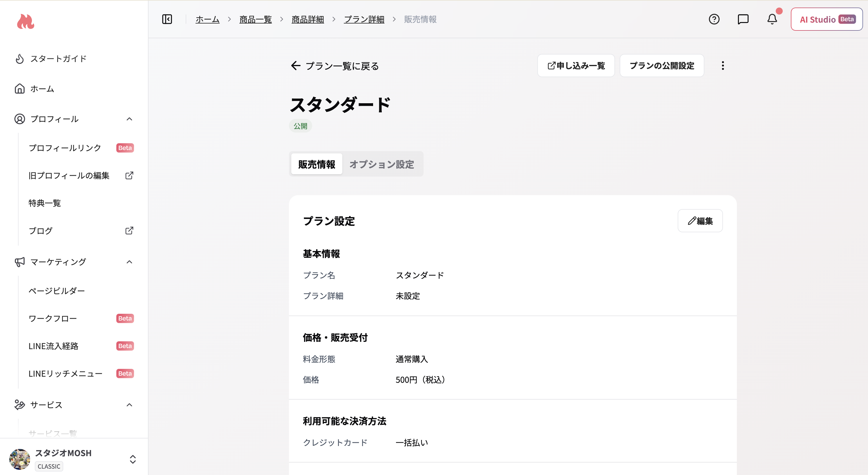Click the 未設定 plan detail value

coord(407,296)
